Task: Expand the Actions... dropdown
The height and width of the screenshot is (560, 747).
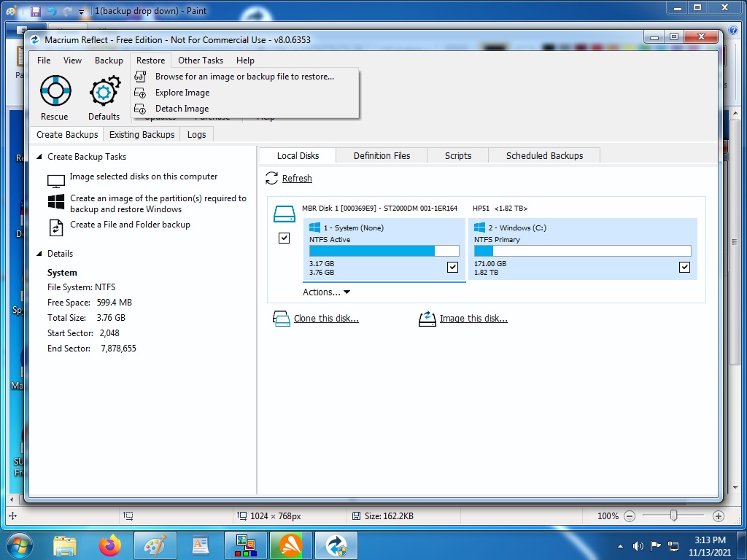Action: pos(326,292)
